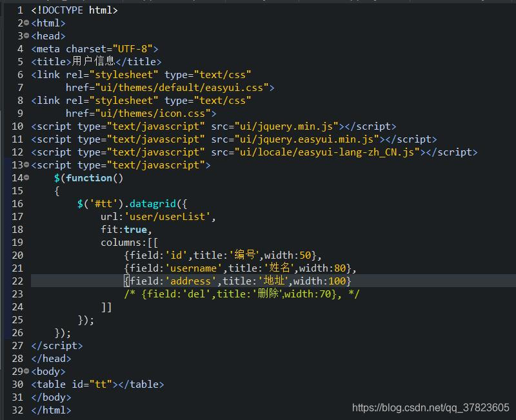Screen dimensions: 516x420
Task: Click the 'id' field string
Action: (x=176, y=255)
